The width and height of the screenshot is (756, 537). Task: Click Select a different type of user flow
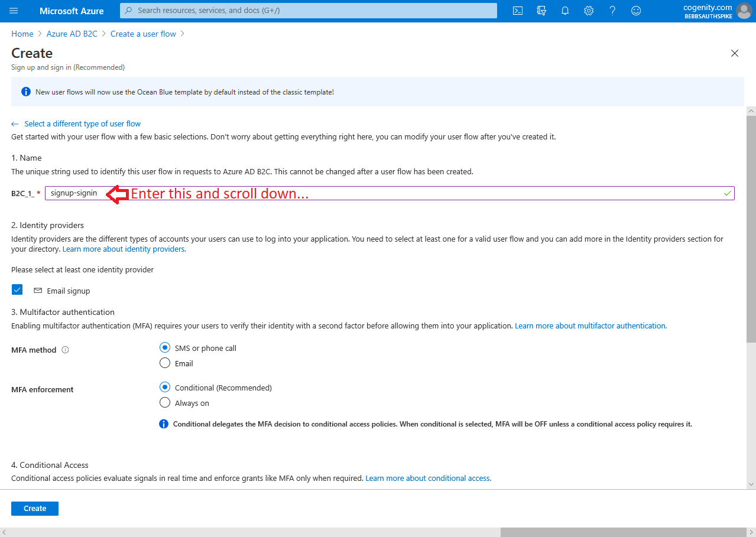coord(82,123)
